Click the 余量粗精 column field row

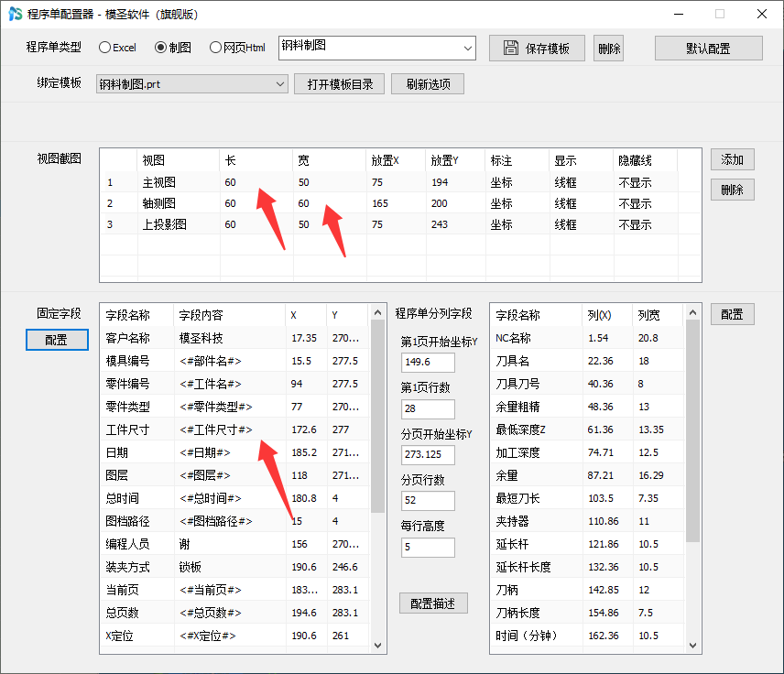[587, 407]
